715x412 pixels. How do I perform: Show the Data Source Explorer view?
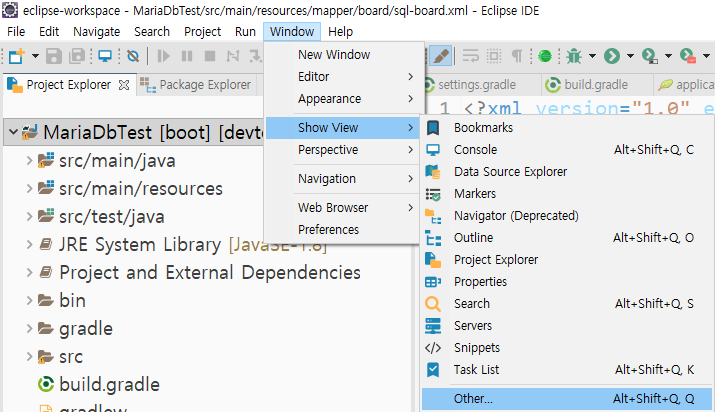[567, 172]
